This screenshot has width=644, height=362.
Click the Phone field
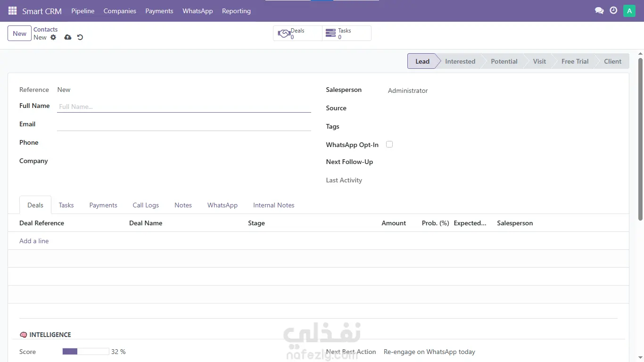coord(184,143)
